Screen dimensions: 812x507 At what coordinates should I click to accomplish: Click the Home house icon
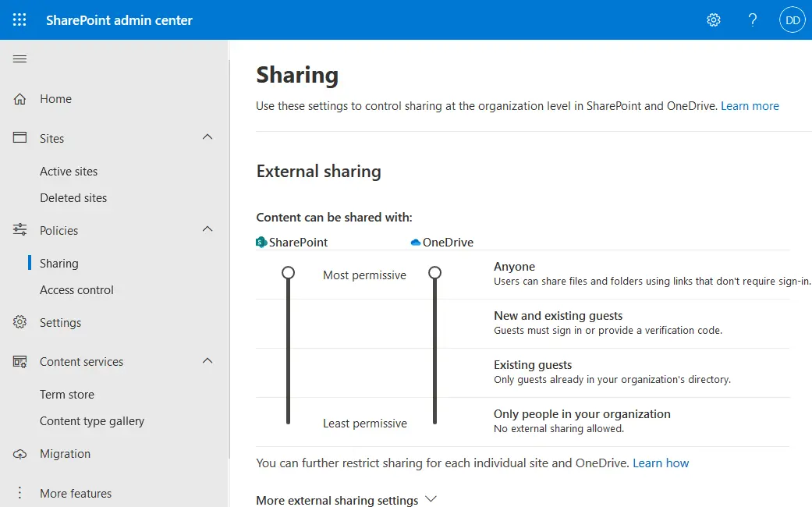[x=20, y=98]
